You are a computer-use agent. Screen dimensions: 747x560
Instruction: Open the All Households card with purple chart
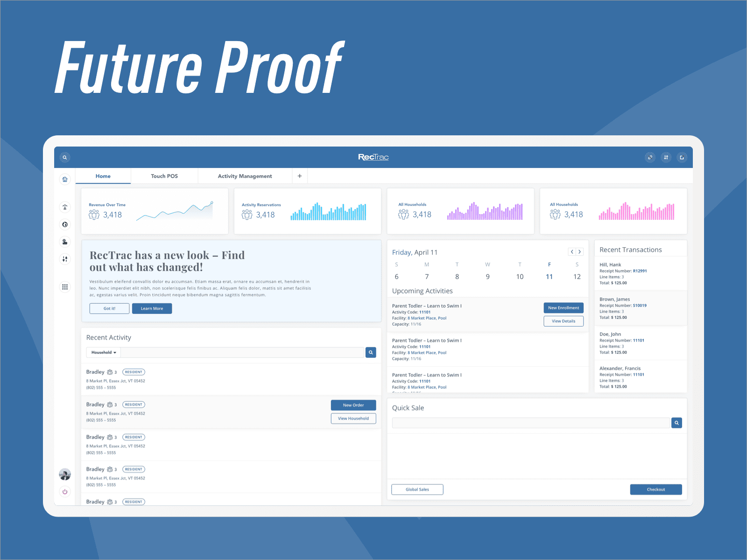tap(460, 211)
